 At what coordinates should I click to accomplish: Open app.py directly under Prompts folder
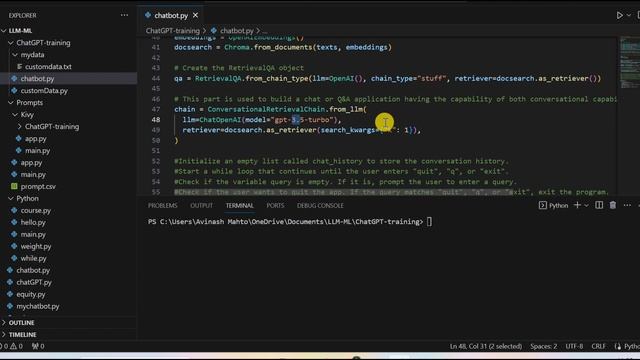31,162
